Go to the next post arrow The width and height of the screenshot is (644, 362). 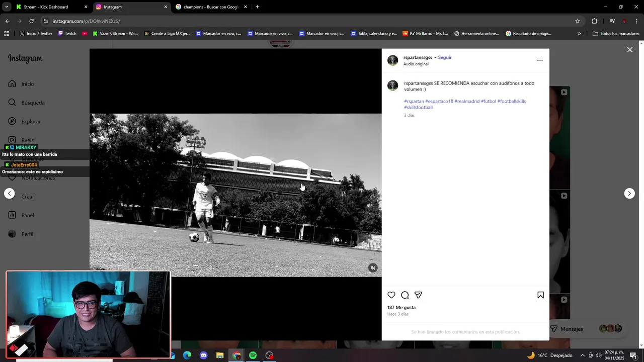point(629,194)
